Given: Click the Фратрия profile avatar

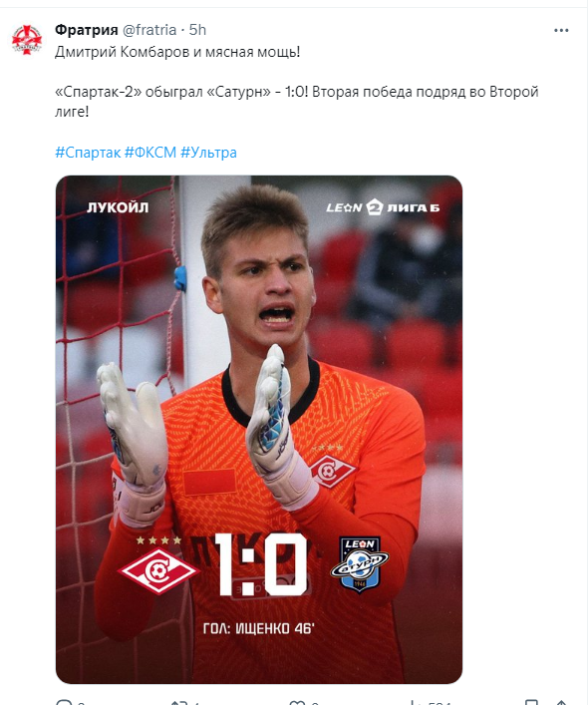Looking at the screenshot, I should click(27, 40).
